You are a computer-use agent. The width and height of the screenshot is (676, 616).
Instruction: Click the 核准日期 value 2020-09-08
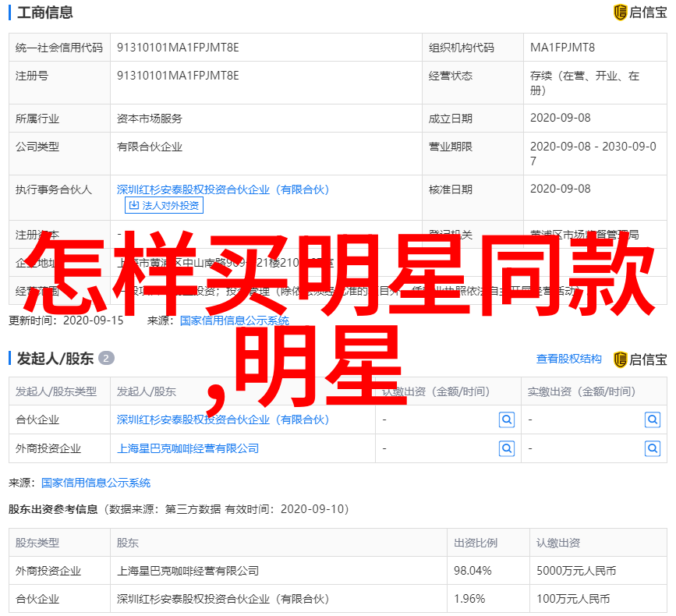560,189
